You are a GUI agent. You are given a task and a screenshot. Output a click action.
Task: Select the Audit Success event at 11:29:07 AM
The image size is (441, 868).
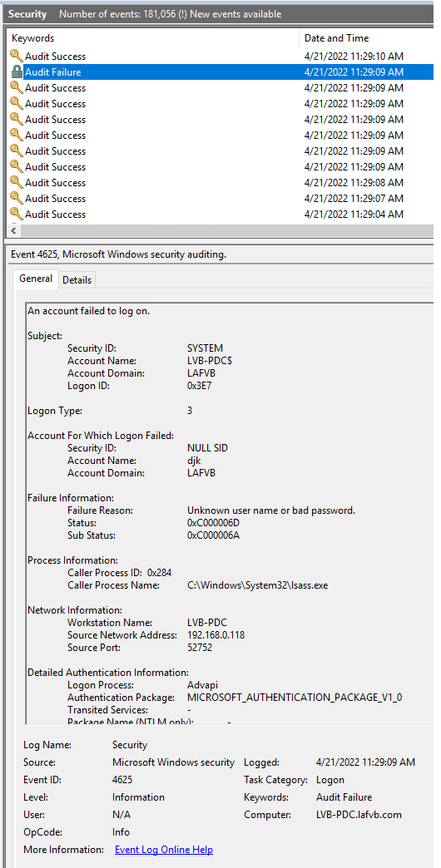(x=221, y=198)
